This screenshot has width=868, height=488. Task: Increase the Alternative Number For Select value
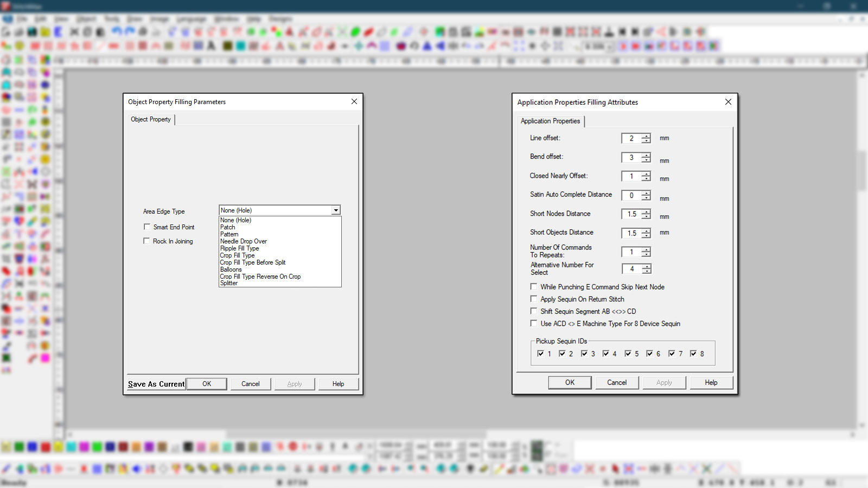646,266
